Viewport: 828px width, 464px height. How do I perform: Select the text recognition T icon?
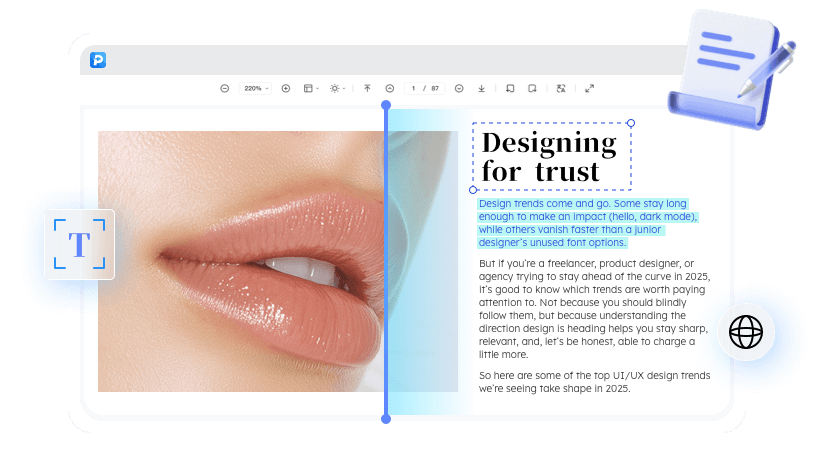pyautogui.click(x=79, y=244)
